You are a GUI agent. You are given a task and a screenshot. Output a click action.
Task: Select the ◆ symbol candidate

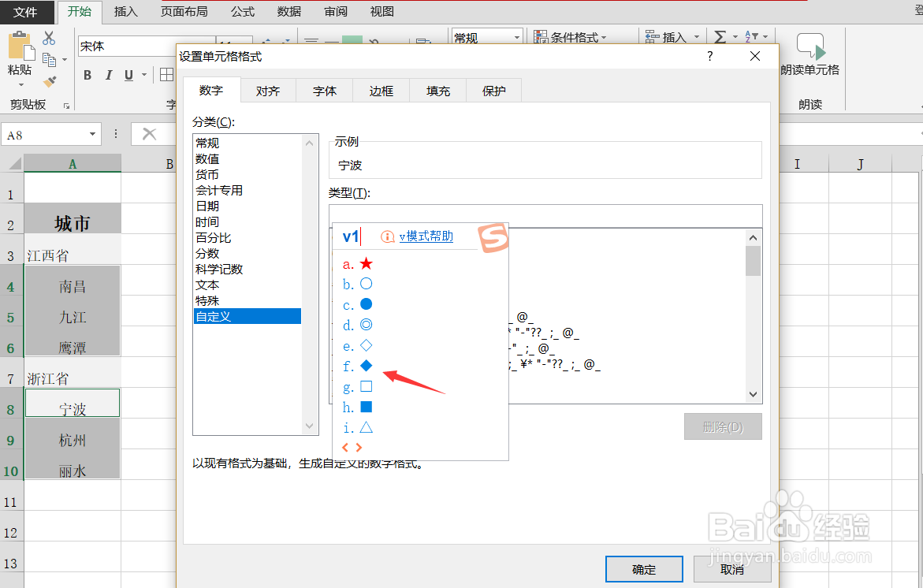tap(365, 366)
